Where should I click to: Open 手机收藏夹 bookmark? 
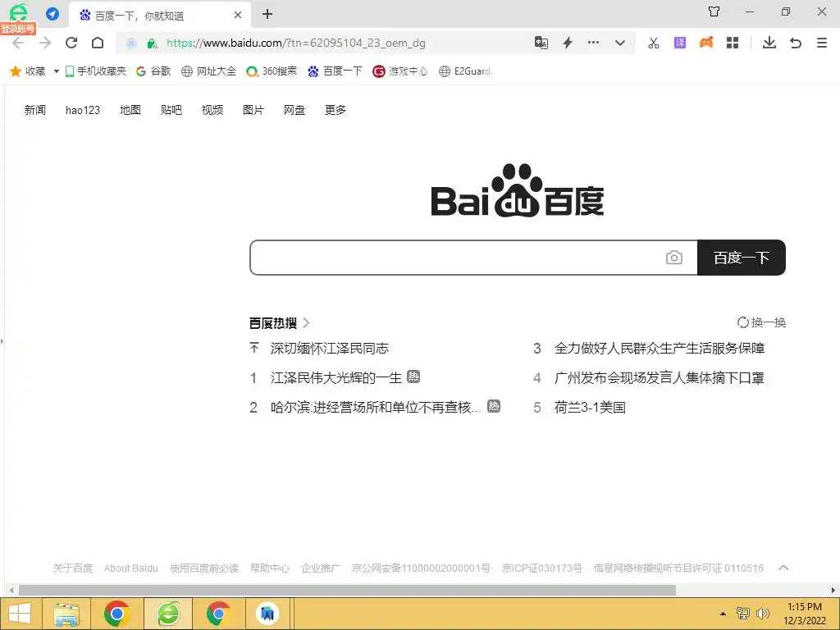click(x=95, y=71)
